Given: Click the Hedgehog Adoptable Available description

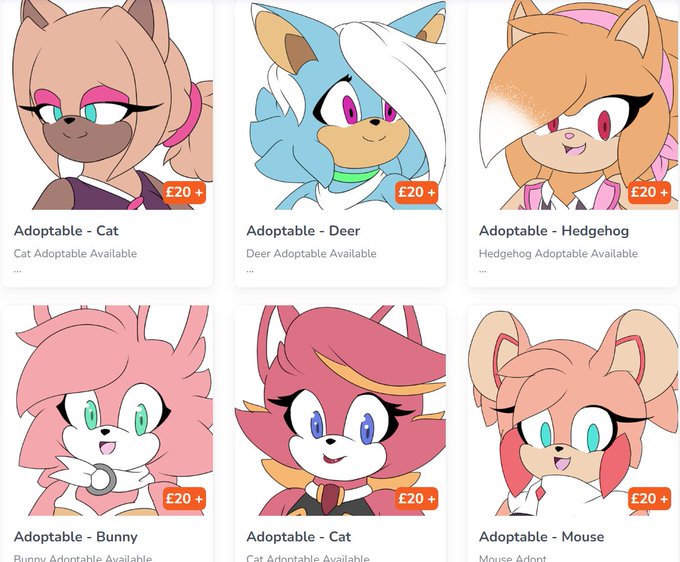Looking at the screenshot, I should tap(558, 254).
